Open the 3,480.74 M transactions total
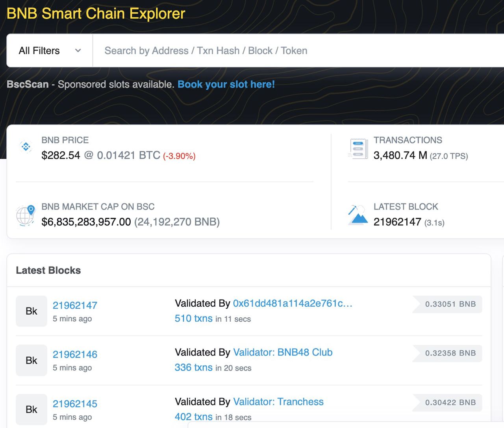Viewport: 504px width, 428px height. pyautogui.click(x=400, y=155)
